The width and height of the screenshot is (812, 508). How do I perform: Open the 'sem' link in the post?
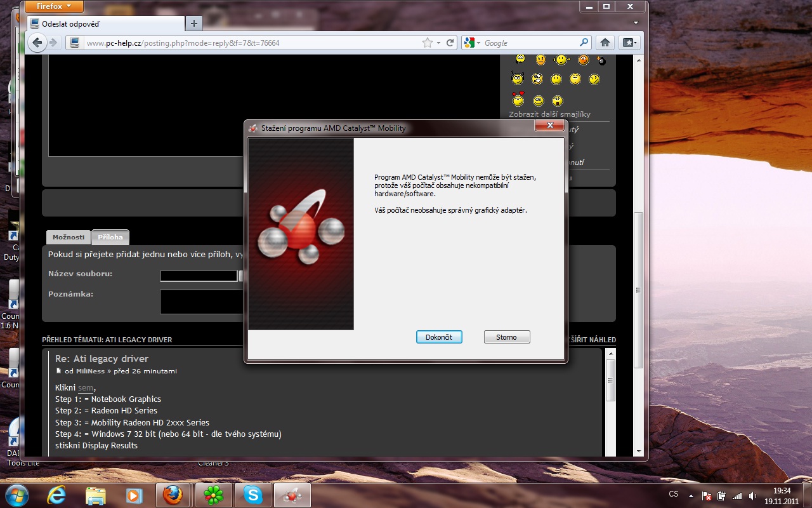pos(86,388)
